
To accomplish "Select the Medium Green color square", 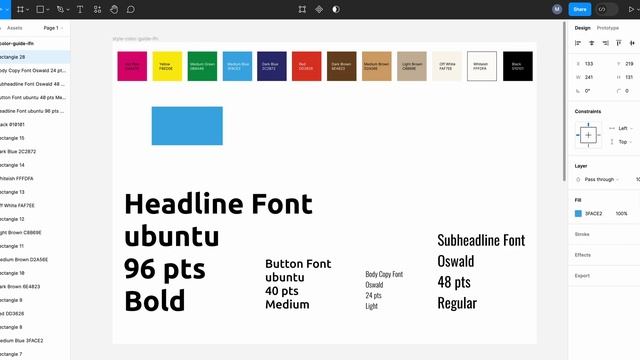I will pyautogui.click(x=202, y=66).
